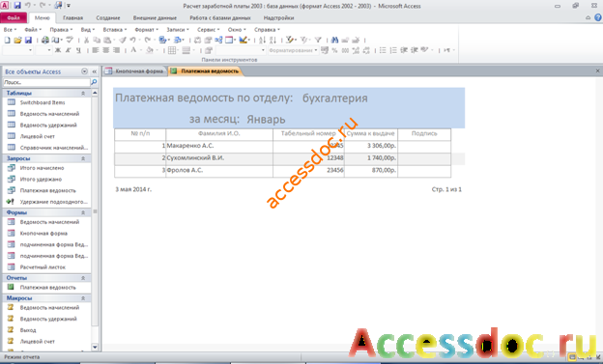
Task: Collapse the Таблицы group in navigation pane
Action: (x=83, y=94)
